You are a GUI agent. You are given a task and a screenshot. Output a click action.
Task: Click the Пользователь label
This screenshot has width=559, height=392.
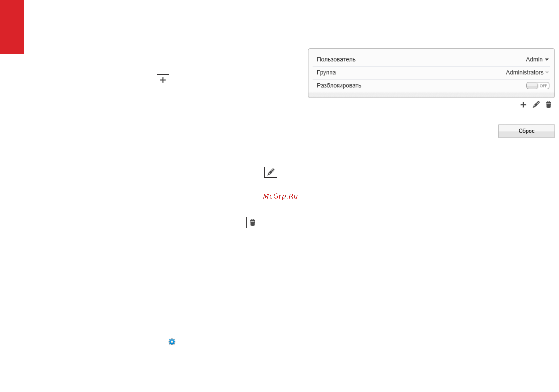(336, 60)
